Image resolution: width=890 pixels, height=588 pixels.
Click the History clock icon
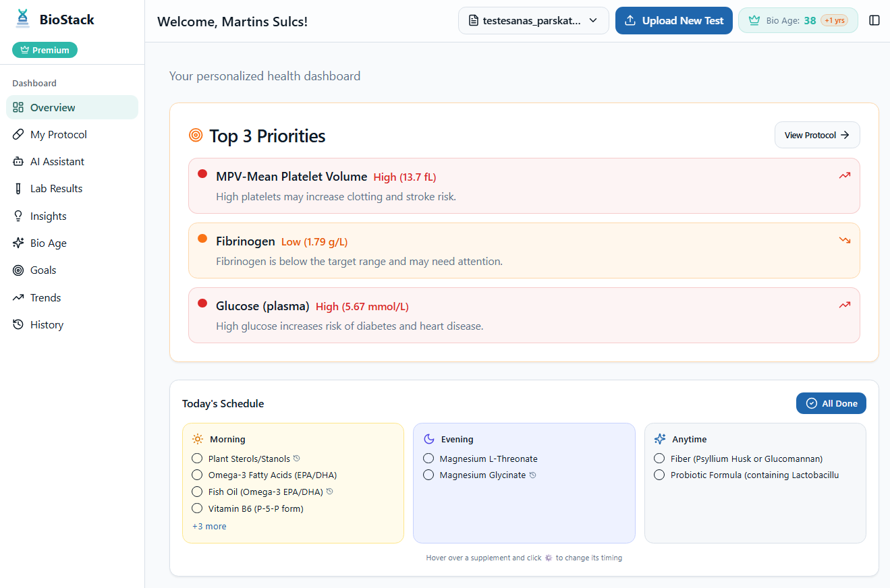(x=17, y=324)
